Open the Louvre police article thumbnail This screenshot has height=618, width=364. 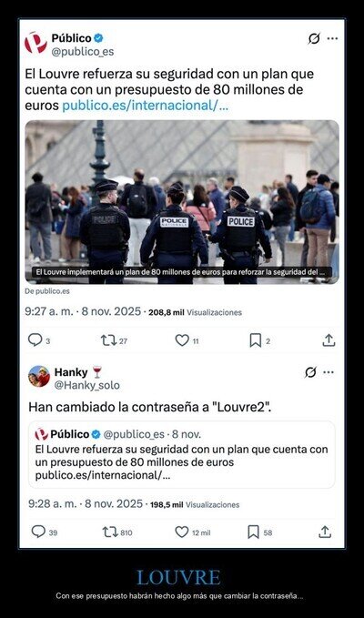tap(182, 202)
